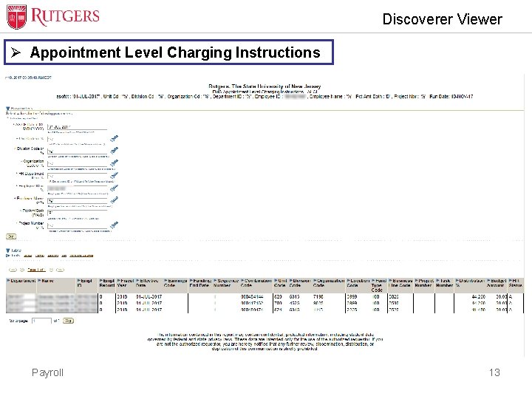532x399 pixels.
Task: Click the Rutgers shield logo
Action: pos(16,16)
